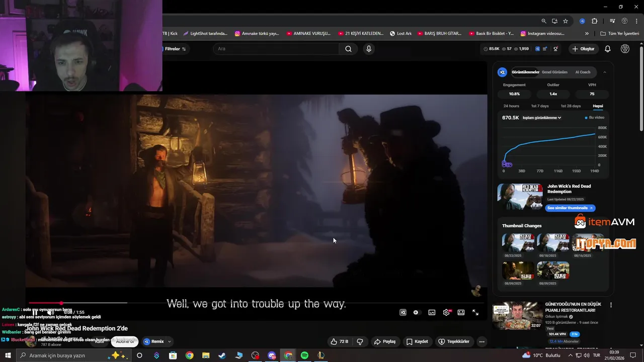
Task: Open more actions menu beside Teşekkürler
Action: pos(481,341)
